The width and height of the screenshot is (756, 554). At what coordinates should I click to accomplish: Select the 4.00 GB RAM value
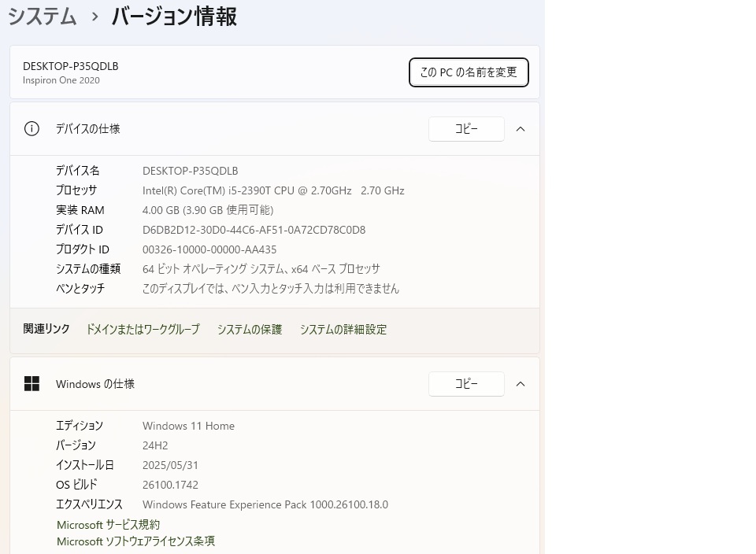point(208,210)
